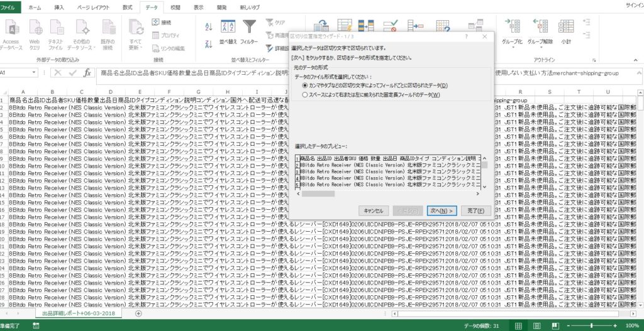The width and height of the screenshot is (644, 331).
Task: Click zoom out minus button
Action: click(569, 326)
